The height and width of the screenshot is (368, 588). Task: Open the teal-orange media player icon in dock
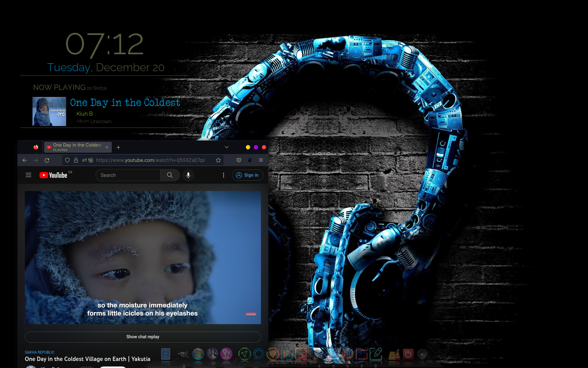pos(287,354)
